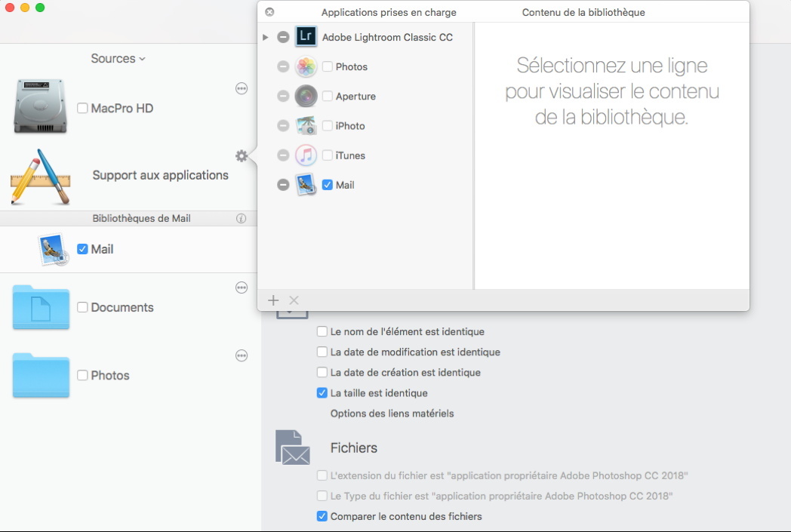Click minus button next to iPhoto
Screen dimensions: 791x532
(283, 125)
